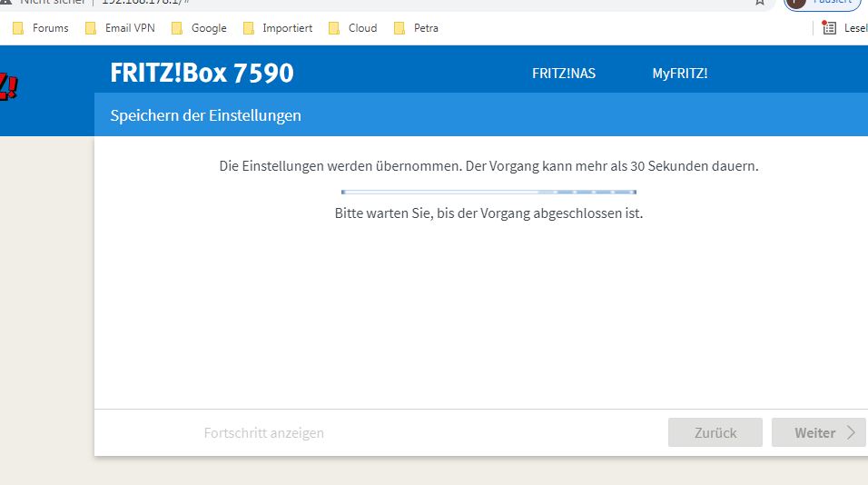Screen dimensions: 868x485
Task: Click the 'Die Einstellungen werden übernommen' text
Action: (x=488, y=166)
